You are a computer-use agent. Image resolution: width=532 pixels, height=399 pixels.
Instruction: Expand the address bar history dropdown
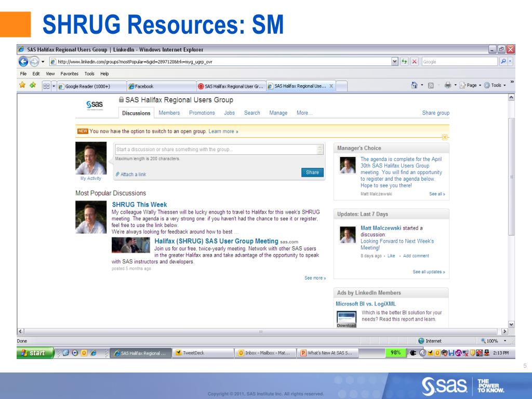pyautogui.click(x=395, y=61)
